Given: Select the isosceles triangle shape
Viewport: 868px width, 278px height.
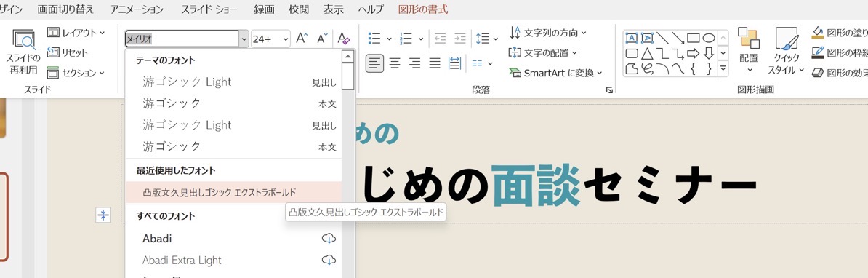Looking at the screenshot, I should tap(647, 53).
